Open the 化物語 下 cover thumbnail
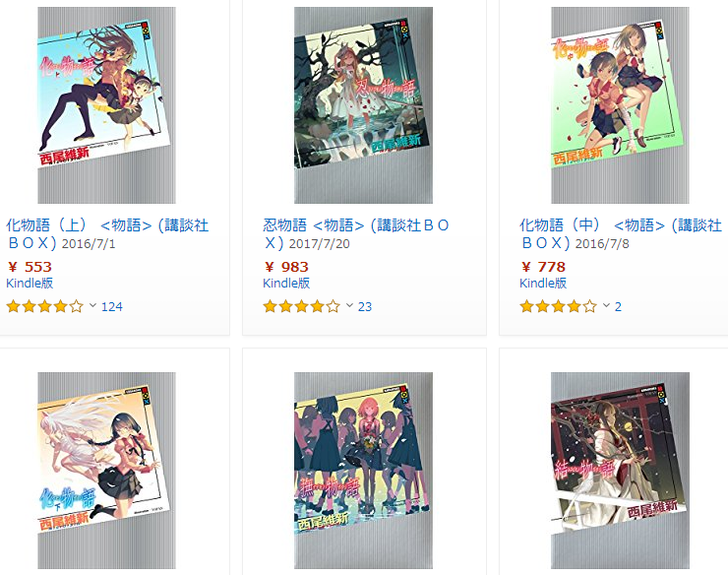 pos(107,471)
